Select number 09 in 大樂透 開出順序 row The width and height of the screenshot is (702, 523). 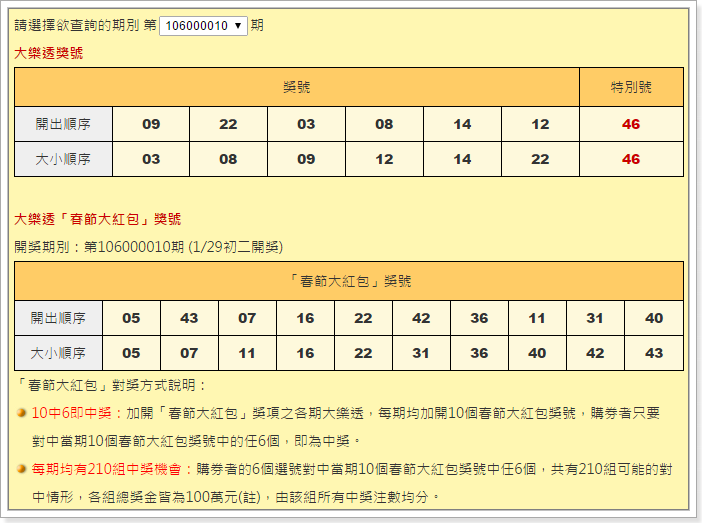151,124
